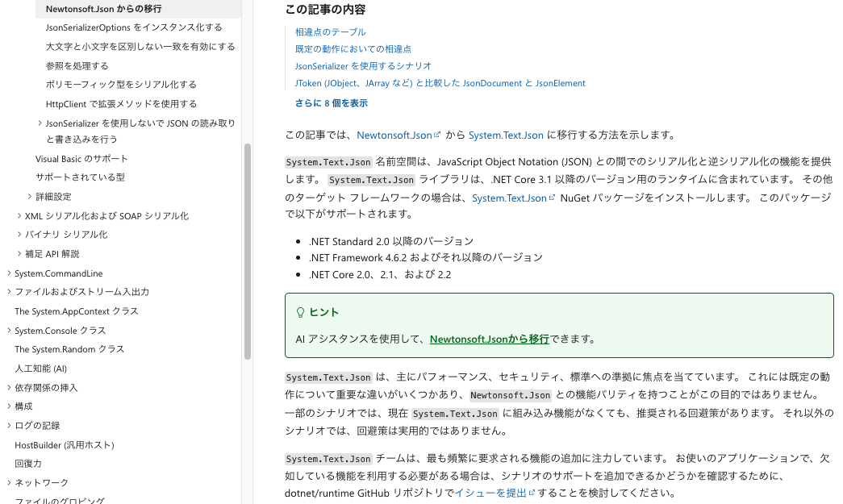Expand XML シリアル化および SOAP シリアル化 section
The width and height of the screenshot is (843, 504).
coord(19,216)
